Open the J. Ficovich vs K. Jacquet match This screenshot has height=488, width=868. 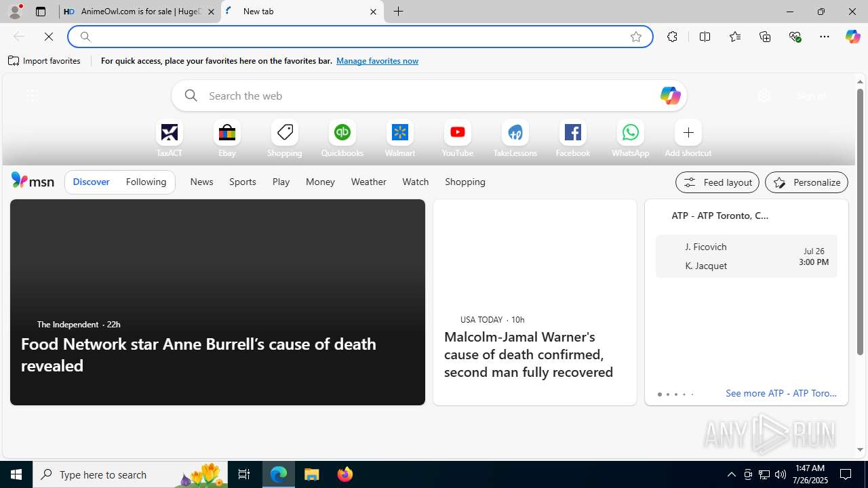pyautogui.click(x=747, y=256)
